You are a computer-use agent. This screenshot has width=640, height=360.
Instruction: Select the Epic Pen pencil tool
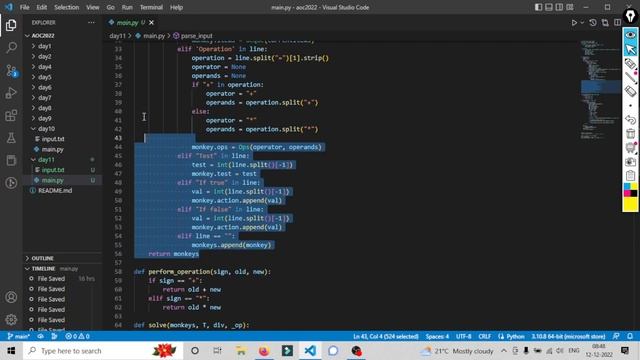pyautogui.click(x=631, y=78)
